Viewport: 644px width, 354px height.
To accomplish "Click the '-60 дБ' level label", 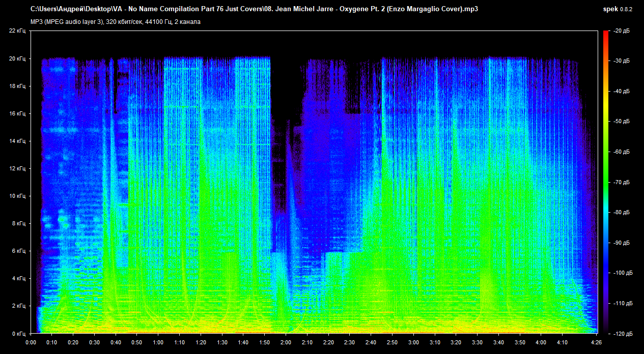I will pos(621,152).
